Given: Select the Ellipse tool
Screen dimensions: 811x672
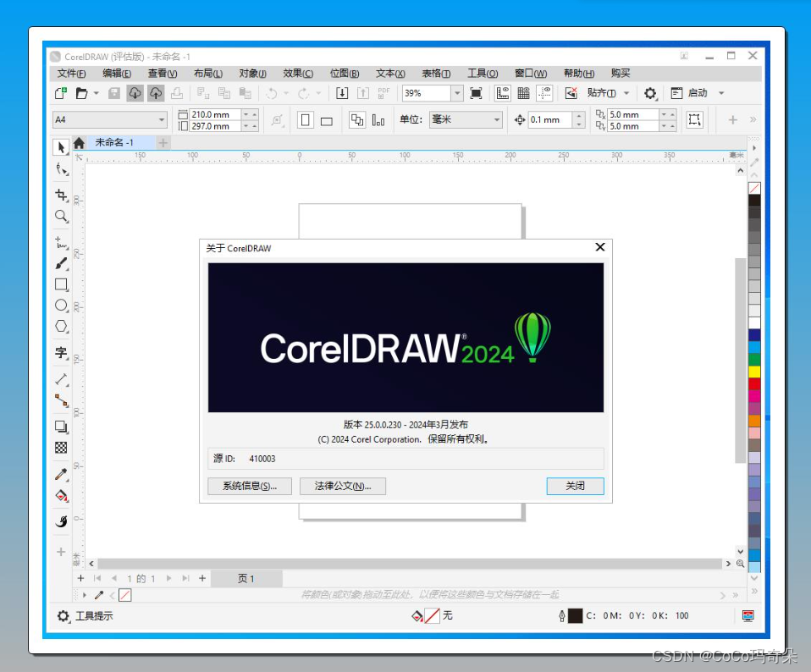Looking at the screenshot, I should tap(62, 306).
